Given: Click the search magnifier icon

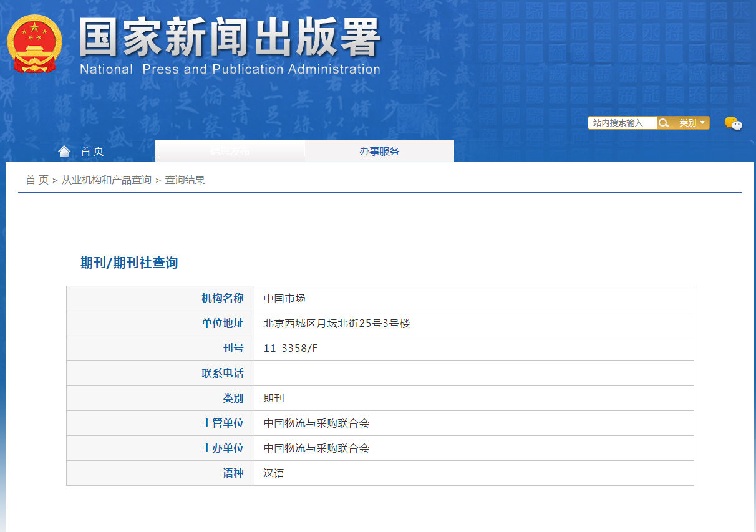Looking at the screenshot, I should pos(664,123).
